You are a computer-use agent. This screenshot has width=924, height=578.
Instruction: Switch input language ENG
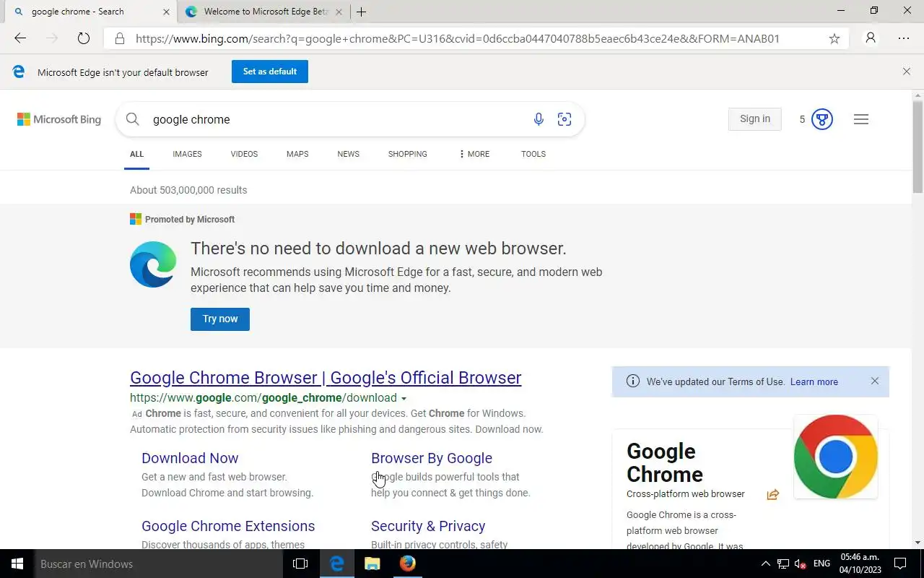tap(821, 564)
